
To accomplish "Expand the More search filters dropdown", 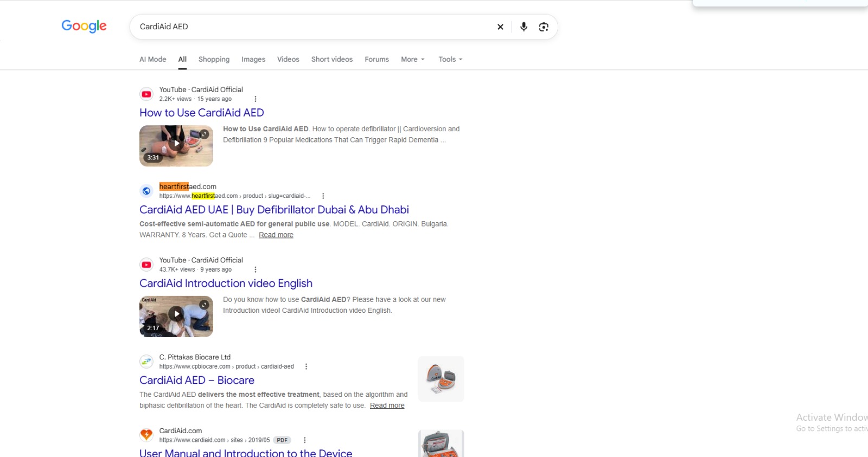I will 413,59.
